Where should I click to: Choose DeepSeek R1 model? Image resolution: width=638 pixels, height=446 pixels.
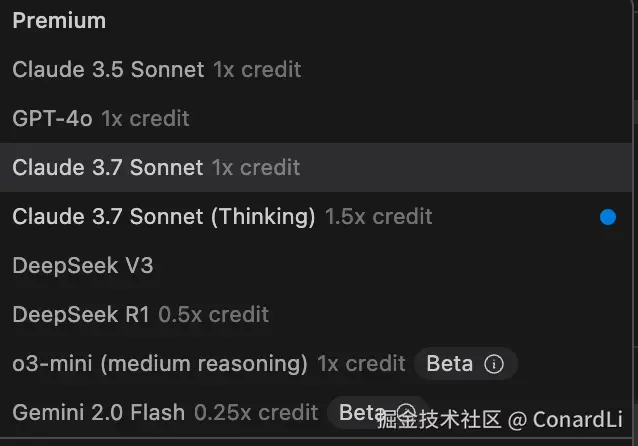80,315
